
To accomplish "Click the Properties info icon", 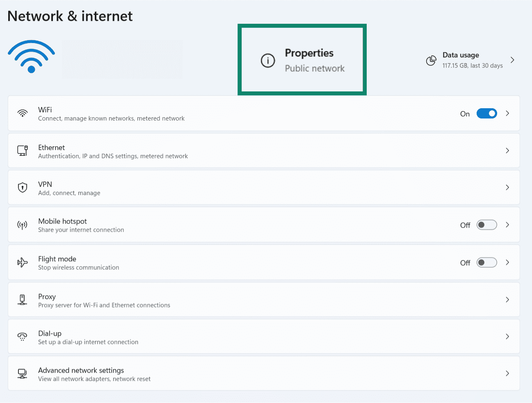I will 267,60.
